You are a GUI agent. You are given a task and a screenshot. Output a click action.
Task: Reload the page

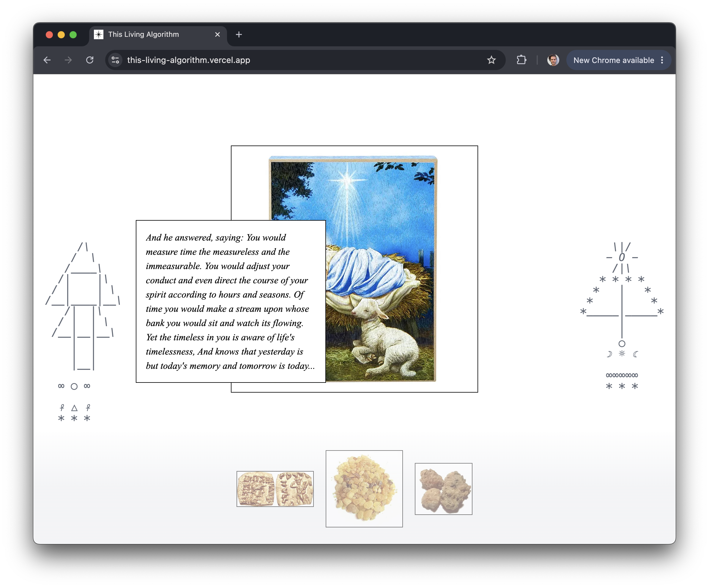(x=89, y=60)
